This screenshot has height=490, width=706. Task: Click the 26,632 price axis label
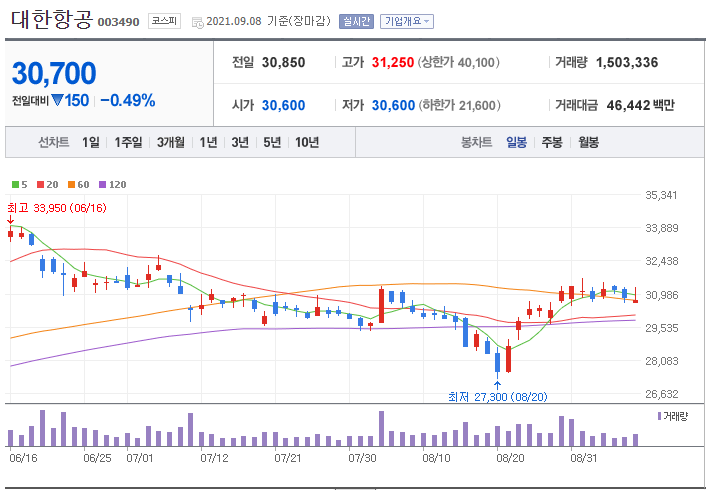tap(661, 394)
